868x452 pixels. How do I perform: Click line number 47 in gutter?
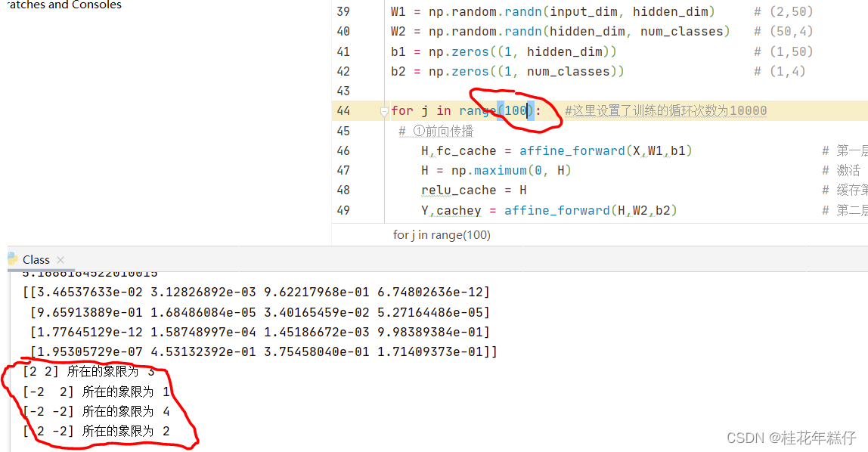click(x=343, y=170)
